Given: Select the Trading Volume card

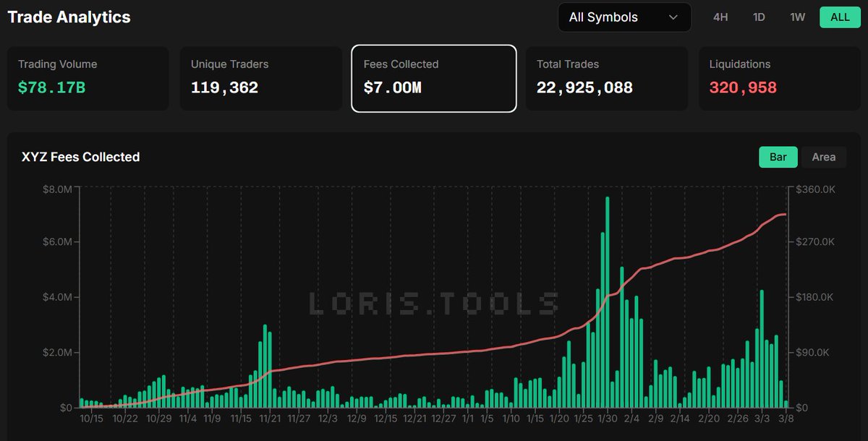Looking at the screenshot, I should click(88, 79).
